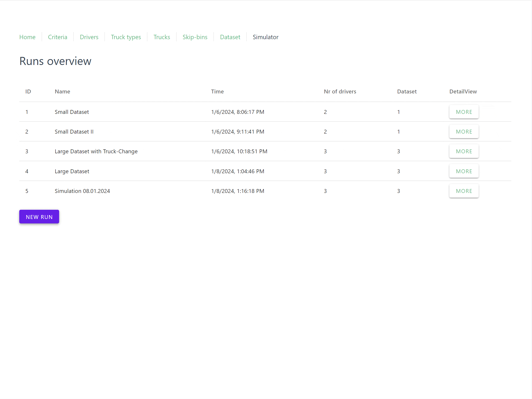Click time '1/8/2024, 1:04:46 PM'
532x399 pixels.
click(x=238, y=171)
